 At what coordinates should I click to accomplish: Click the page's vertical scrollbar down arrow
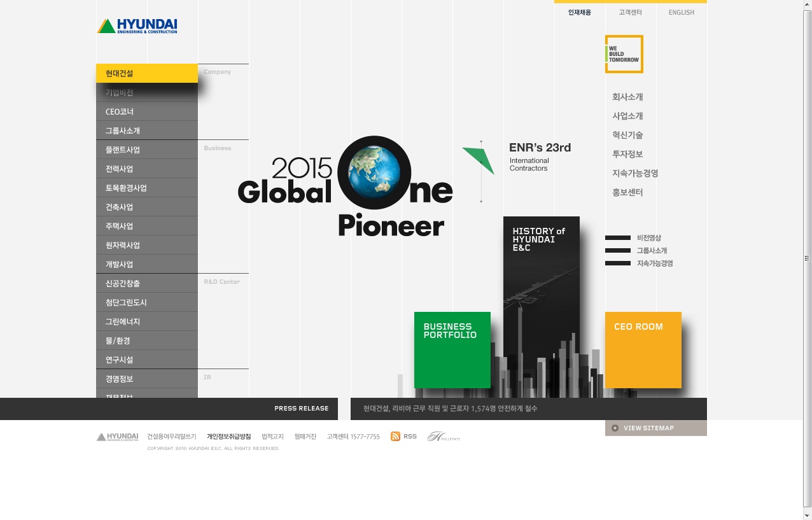coord(807,515)
